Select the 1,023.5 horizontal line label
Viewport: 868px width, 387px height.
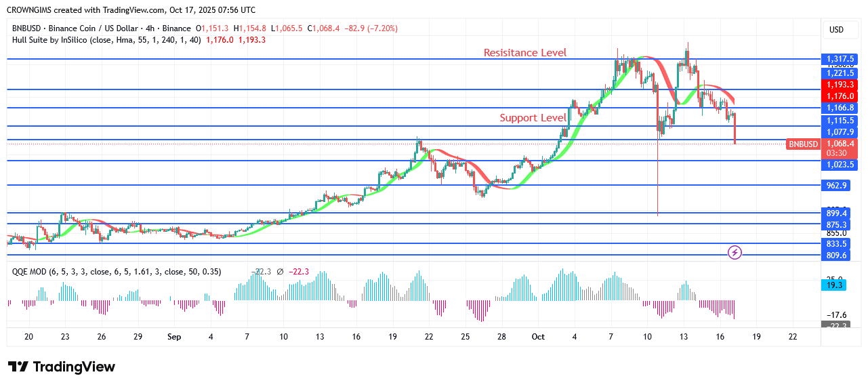pyautogui.click(x=840, y=165)
